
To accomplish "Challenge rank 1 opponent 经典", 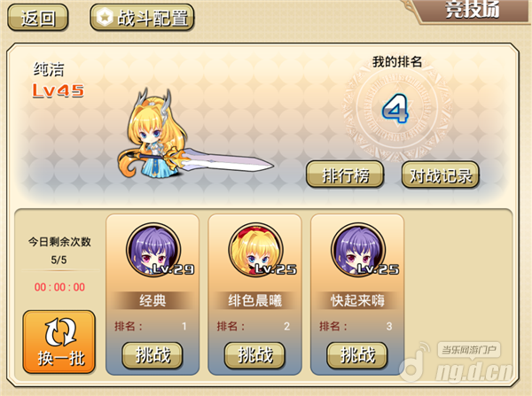I will tap(153, 355).
